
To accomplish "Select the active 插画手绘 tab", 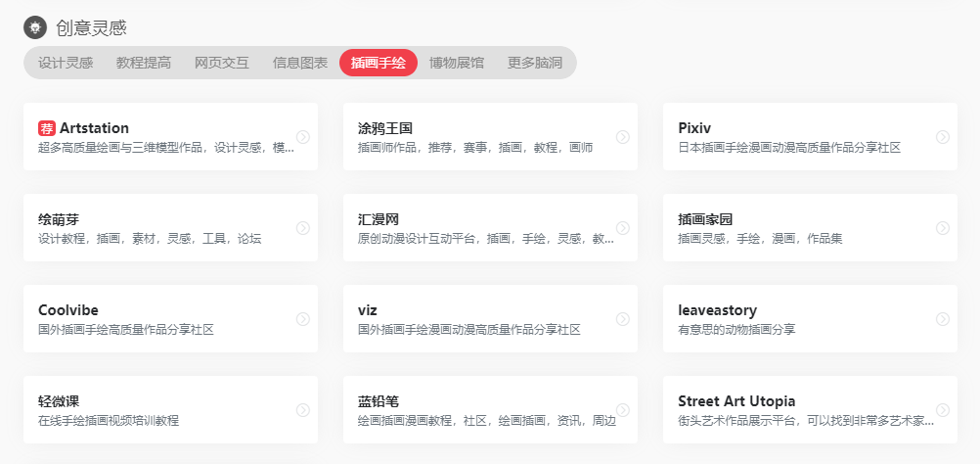I will [379, 63].
